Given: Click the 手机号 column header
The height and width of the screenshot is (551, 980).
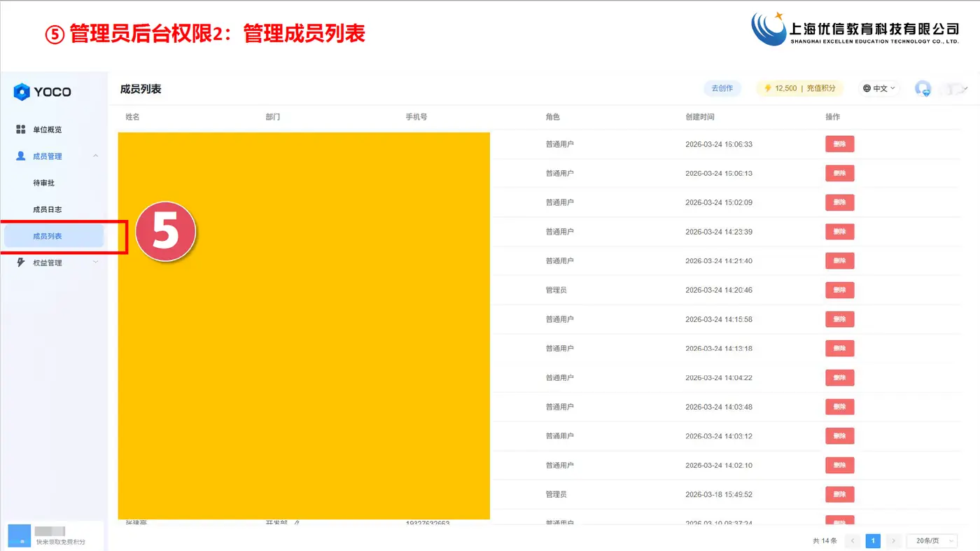Looking at the screenshot, I should (416, 117).
